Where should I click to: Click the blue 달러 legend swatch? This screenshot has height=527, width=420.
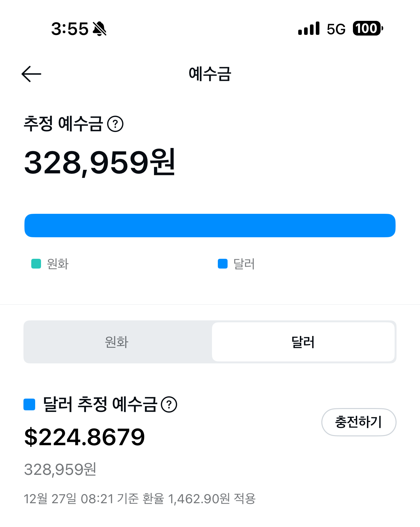(x=223, y=264)
